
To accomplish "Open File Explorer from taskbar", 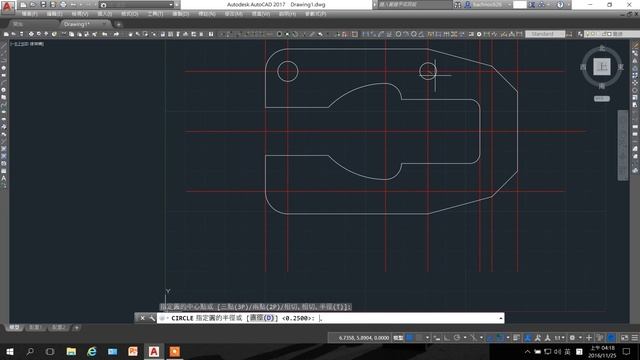I will click(x=71, y=351).
